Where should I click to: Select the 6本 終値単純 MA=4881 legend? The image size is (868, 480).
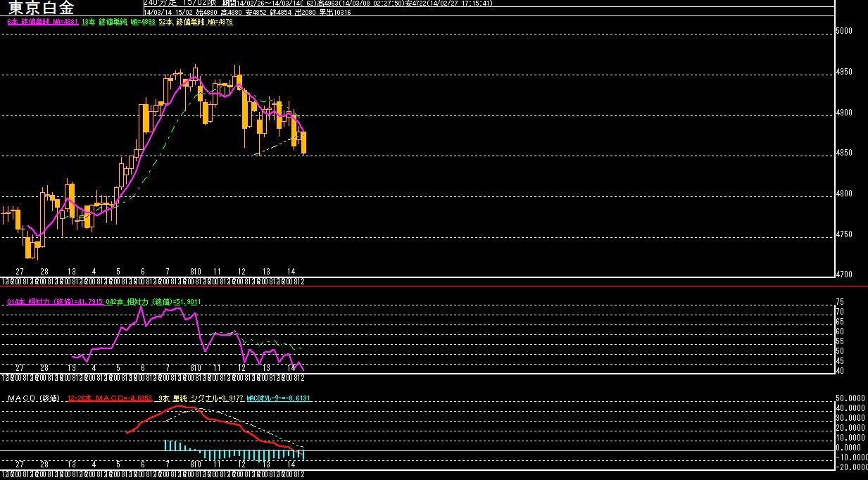pos(42,23)
